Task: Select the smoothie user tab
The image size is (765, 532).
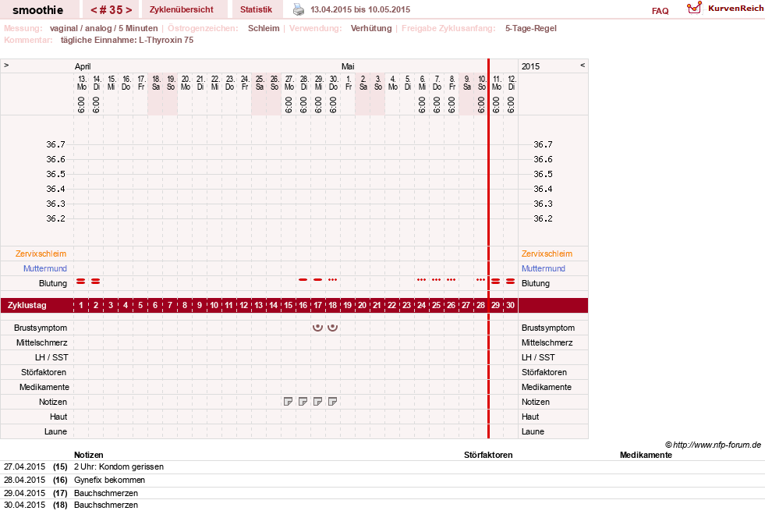Action: pos(38,10)
